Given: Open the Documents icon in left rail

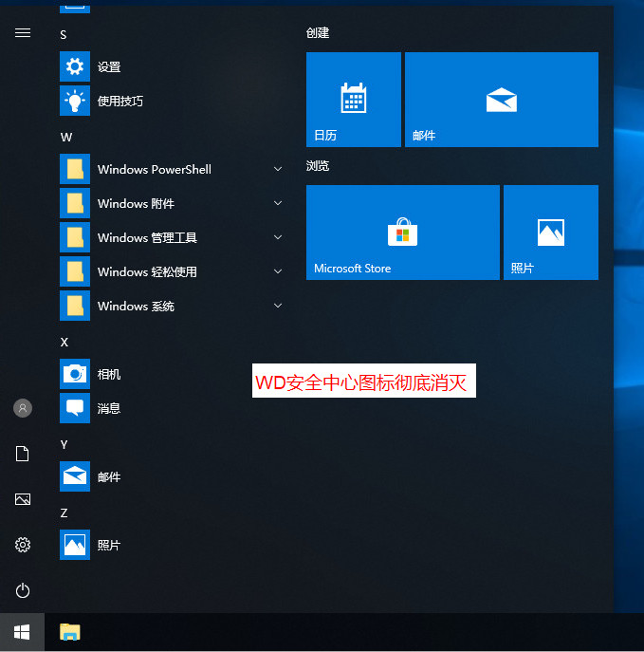Looking at the screenshot, I should (x=23, y=454).
